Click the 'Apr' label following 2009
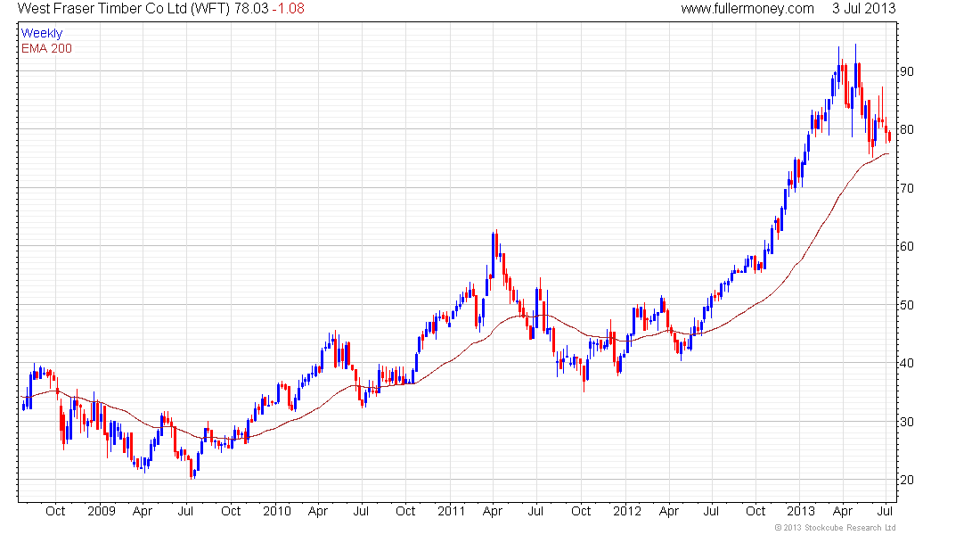Viewport: 980px width, 535px height. coord(143,512)
